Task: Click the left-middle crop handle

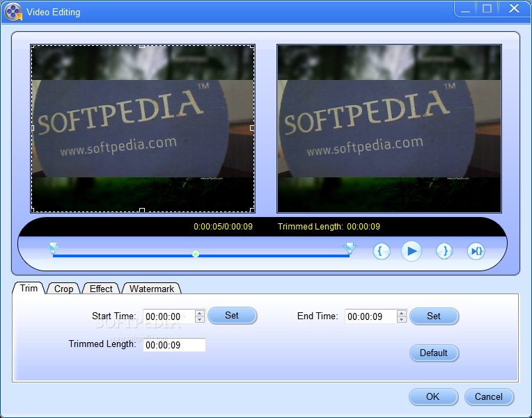Action: (33, 128)
